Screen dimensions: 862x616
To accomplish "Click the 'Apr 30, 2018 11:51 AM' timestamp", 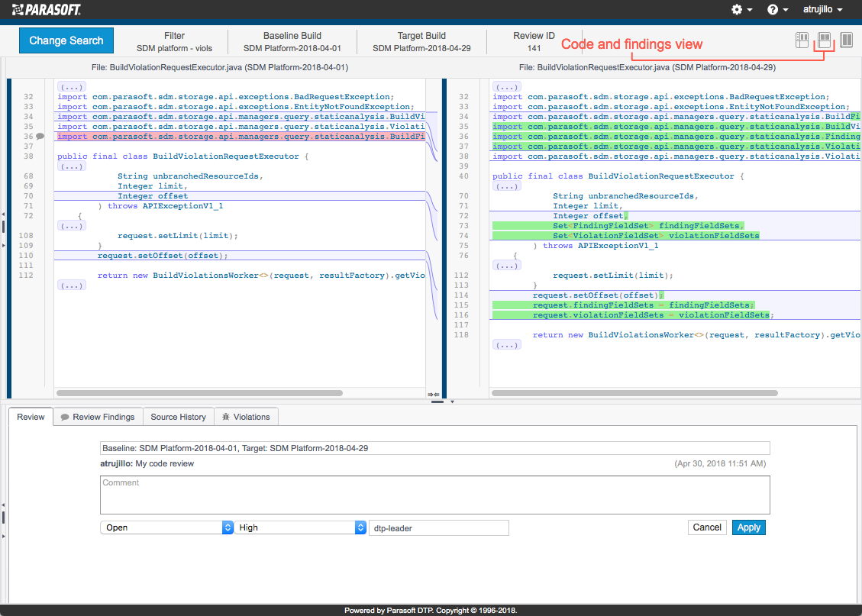I will (x=720, y=464).
